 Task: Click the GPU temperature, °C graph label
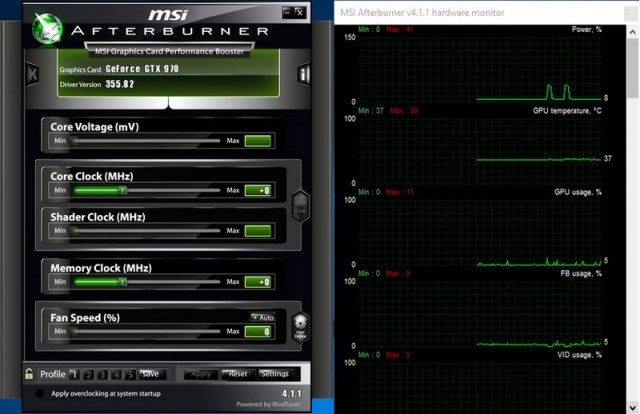pos(567,111)
